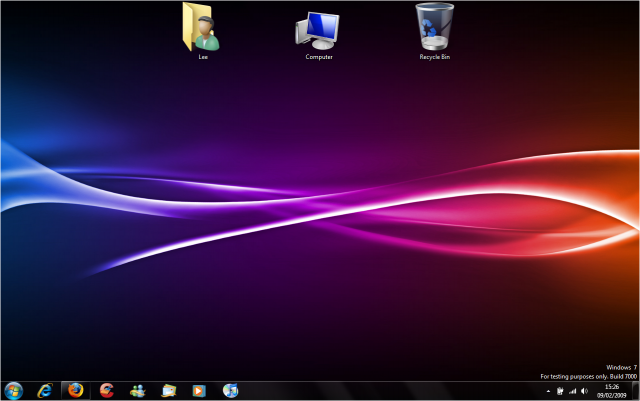The height and width of the screenshot is (401, 640).
Task: Select the Recycle Bin desktop icon
Action: pos(435,31)
